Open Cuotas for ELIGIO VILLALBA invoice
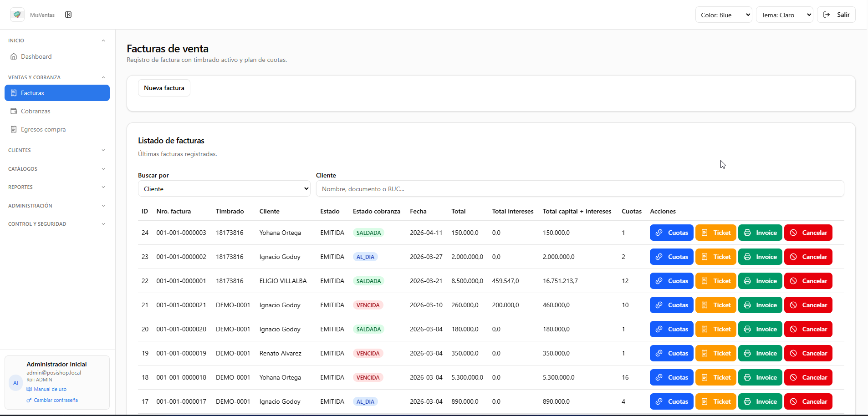The height and width of the screenshot is (416, 868). pyautogui.click(x=672, y=281)
